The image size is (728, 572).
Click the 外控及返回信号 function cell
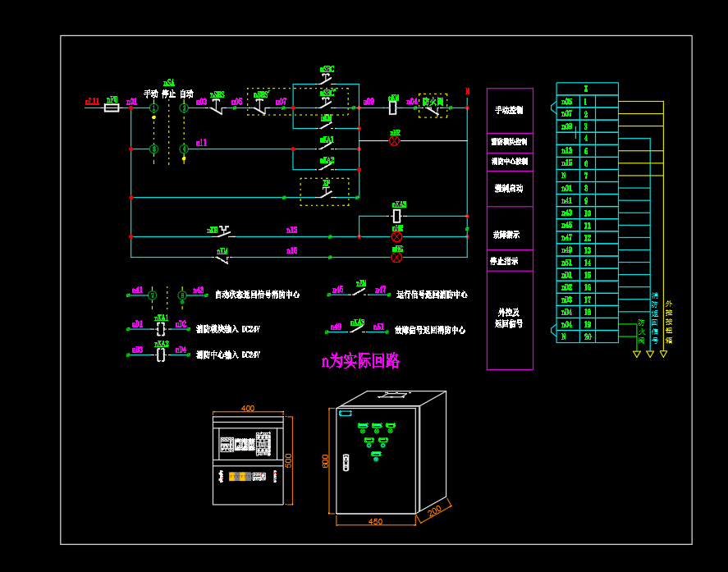click(510, 320)
